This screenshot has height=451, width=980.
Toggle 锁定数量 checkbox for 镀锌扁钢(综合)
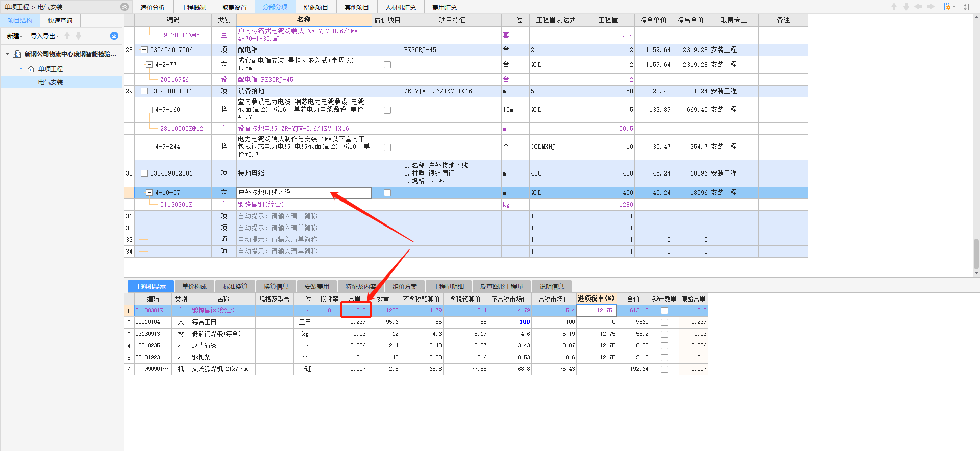coord(665,311)
